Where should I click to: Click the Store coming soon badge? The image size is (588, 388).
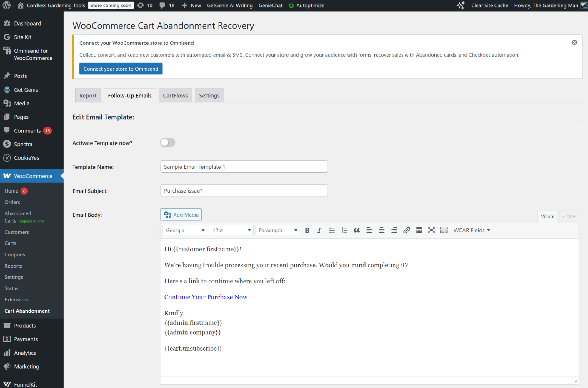[x=111, y=5]
